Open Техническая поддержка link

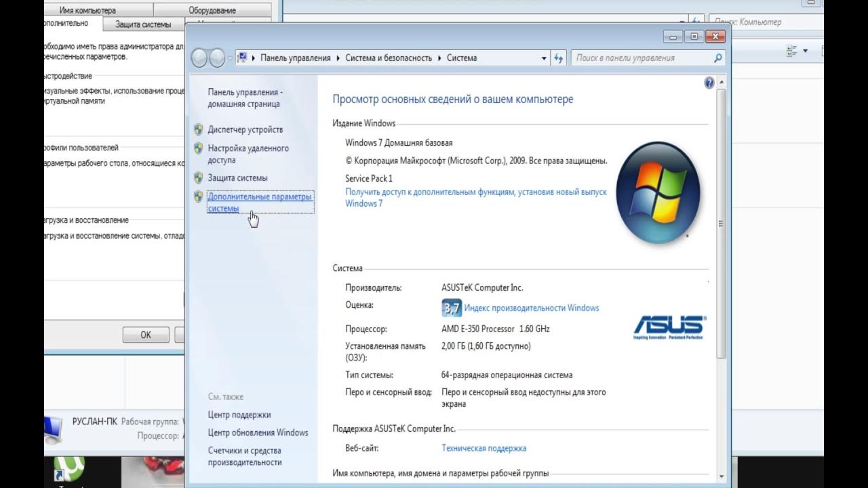click(484, 448)
